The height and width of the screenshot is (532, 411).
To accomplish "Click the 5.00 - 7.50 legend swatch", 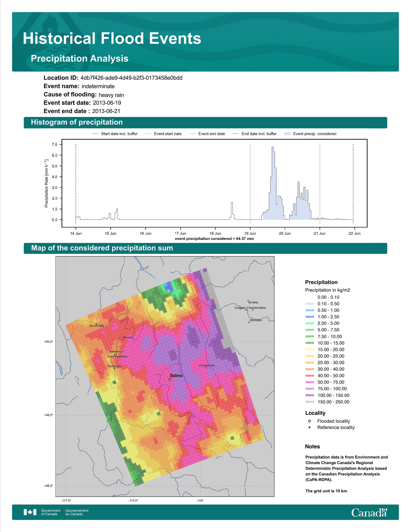I will pos(310,330).
